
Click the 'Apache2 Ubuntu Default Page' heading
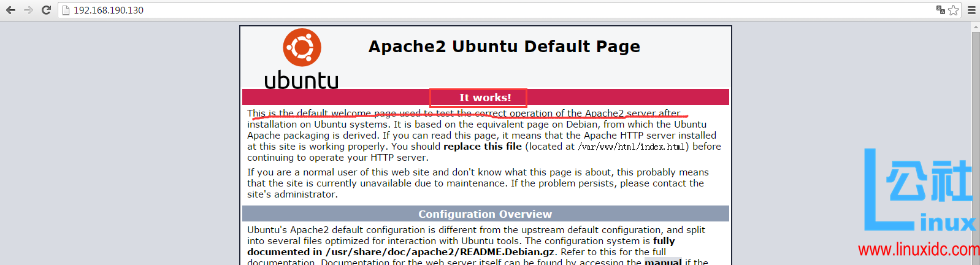(504, 47)
